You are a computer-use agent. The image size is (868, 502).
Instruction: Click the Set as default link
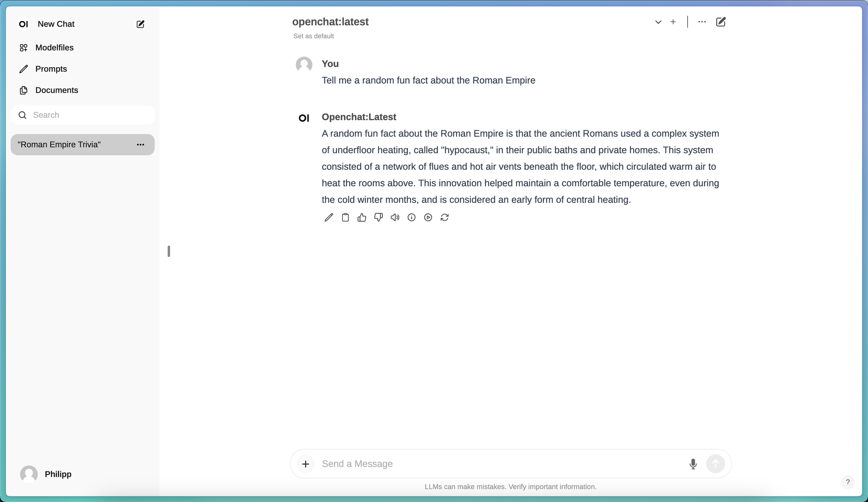tap(313, 36)
